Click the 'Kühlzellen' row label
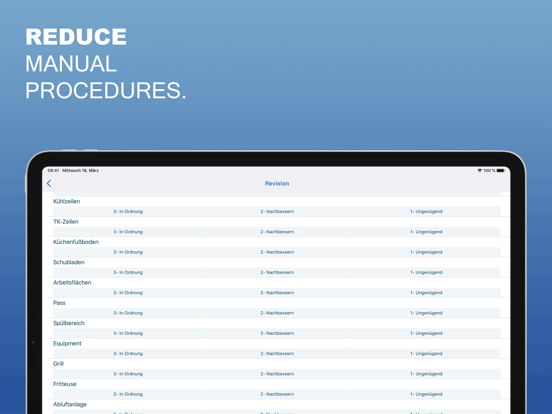Viewport: 552px width, 414px height. point(67,201)
